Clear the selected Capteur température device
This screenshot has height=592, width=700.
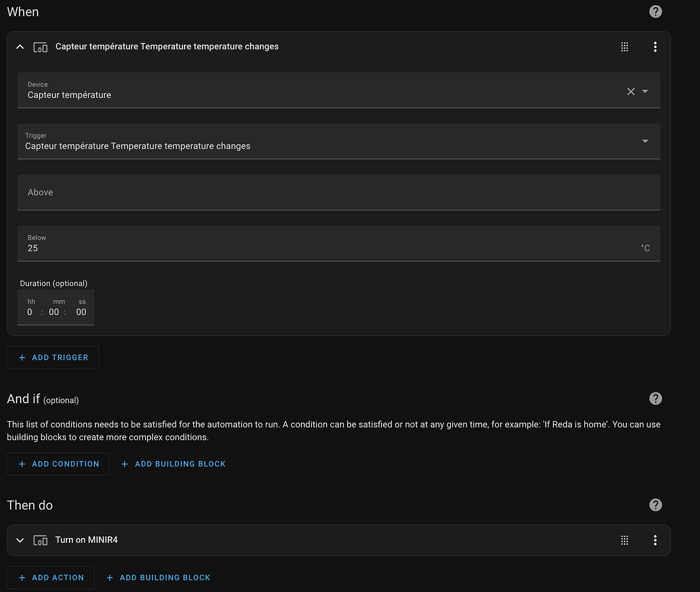click(x=631, y=91)
